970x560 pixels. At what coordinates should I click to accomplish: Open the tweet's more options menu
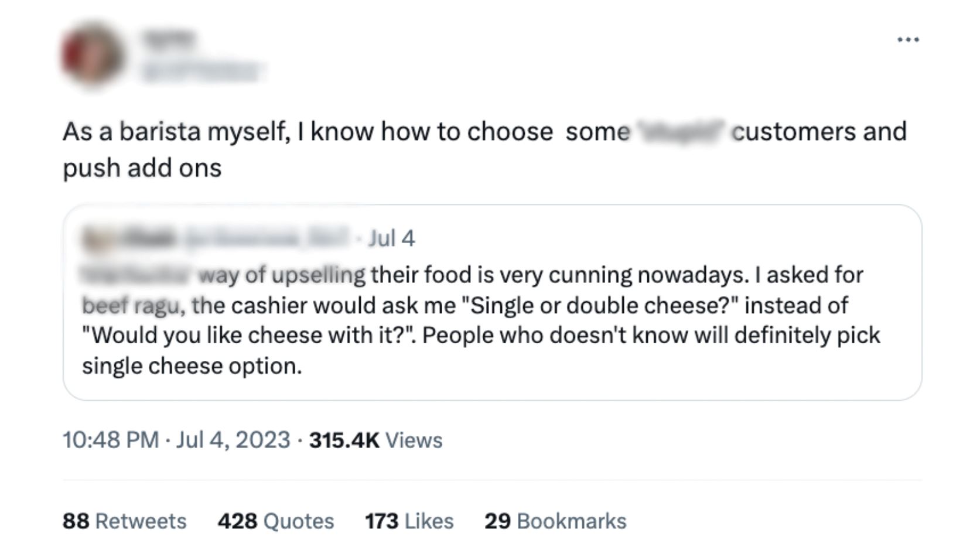click(x=908, y=38)
